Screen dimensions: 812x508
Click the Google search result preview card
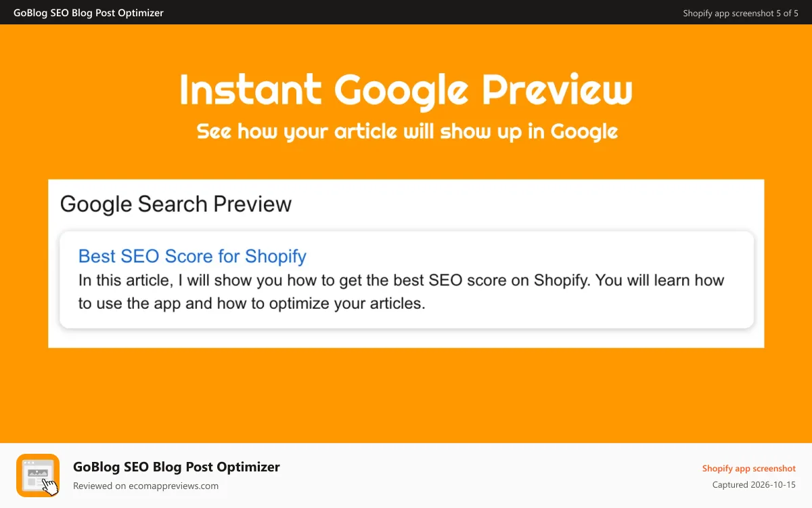click(x=407, y=280)
